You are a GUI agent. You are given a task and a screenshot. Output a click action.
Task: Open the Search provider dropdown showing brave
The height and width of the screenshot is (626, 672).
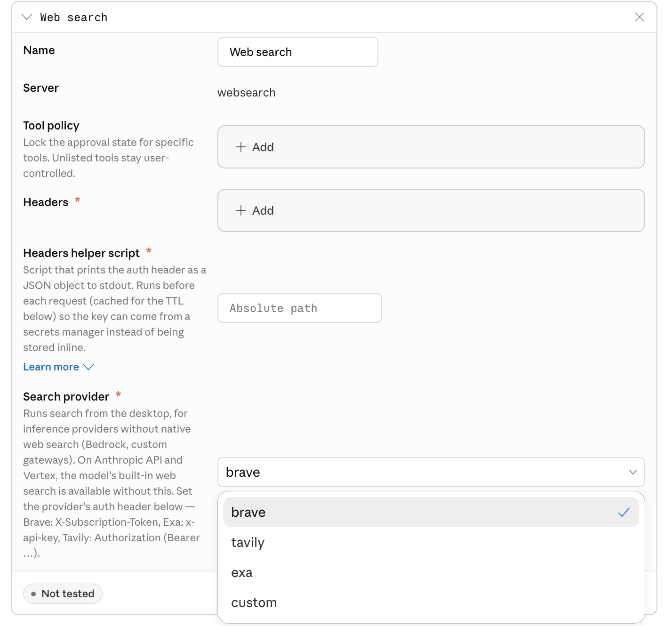(x=431, y=472)
